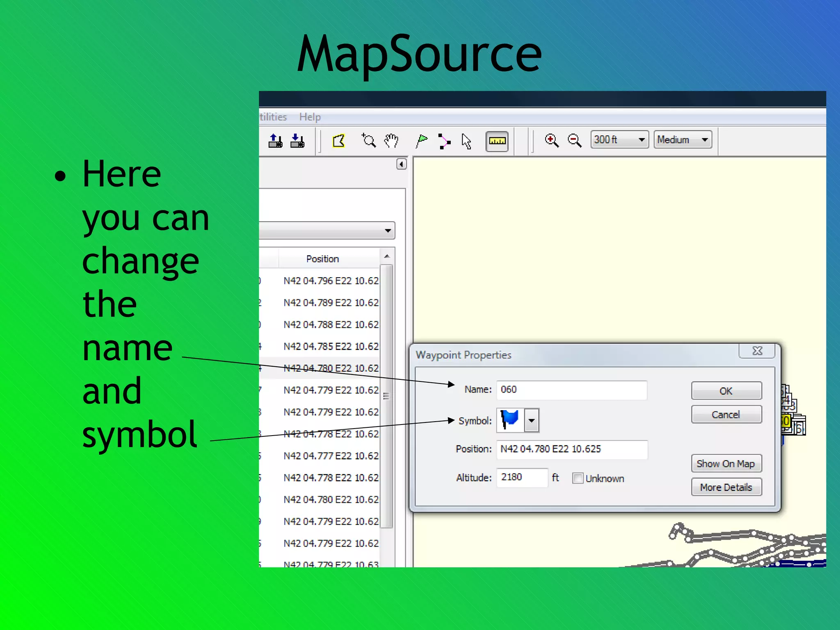Open the Utilities menu
Viewport: 840px width, 630px height.
click(x=273, y=117)
